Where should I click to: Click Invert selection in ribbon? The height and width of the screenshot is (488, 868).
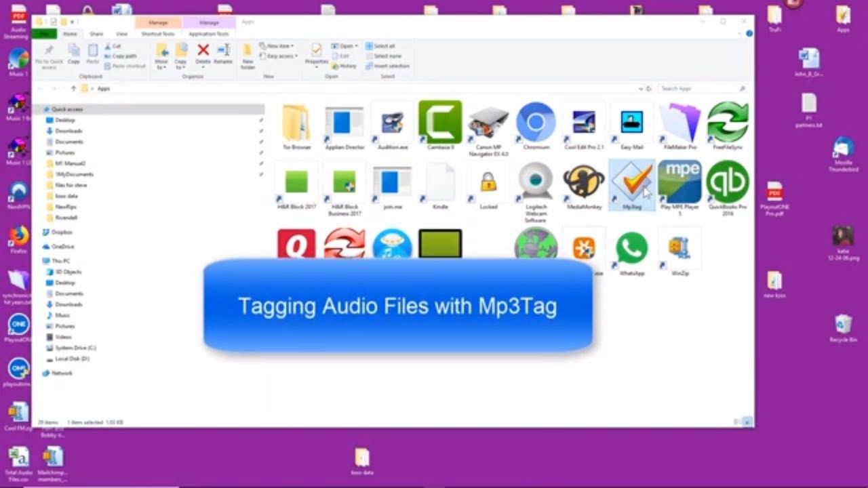(x=387, y=66)
